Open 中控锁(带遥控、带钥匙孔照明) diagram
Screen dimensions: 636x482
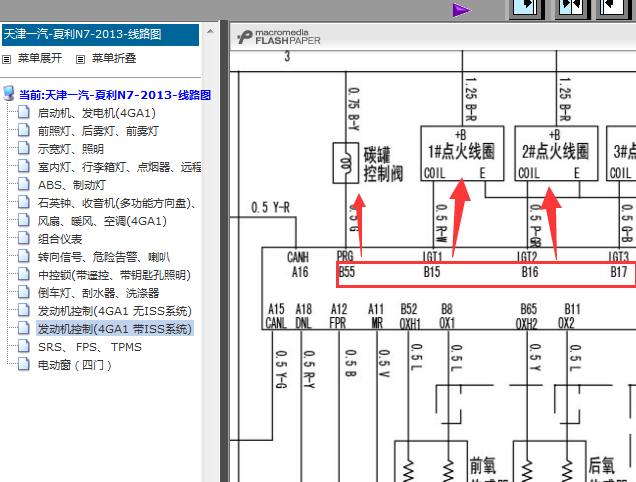coord(114,275)
